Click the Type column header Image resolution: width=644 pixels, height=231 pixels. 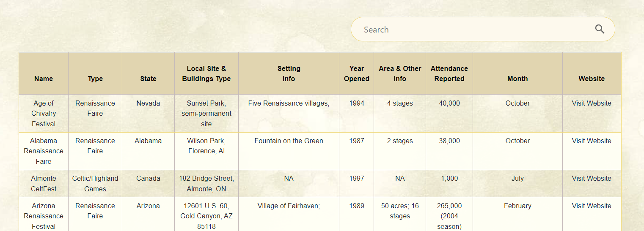(95, 79)
